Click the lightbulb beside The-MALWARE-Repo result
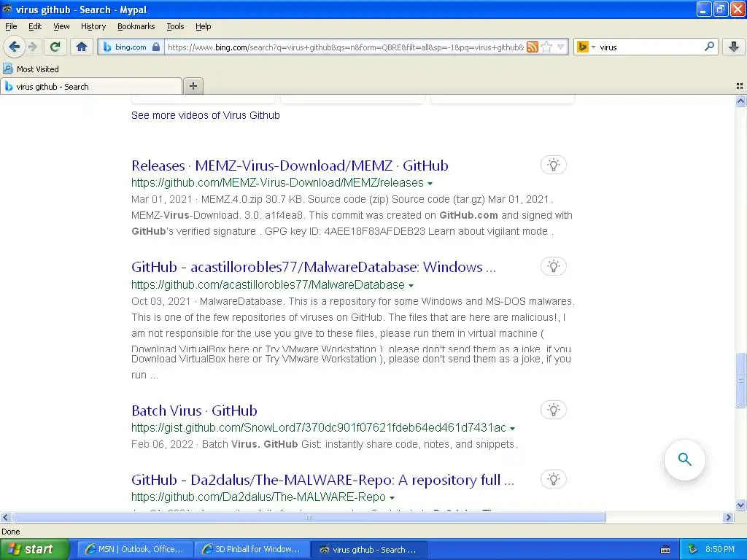The width and height of the screenshot is (747, 560). 553,479
